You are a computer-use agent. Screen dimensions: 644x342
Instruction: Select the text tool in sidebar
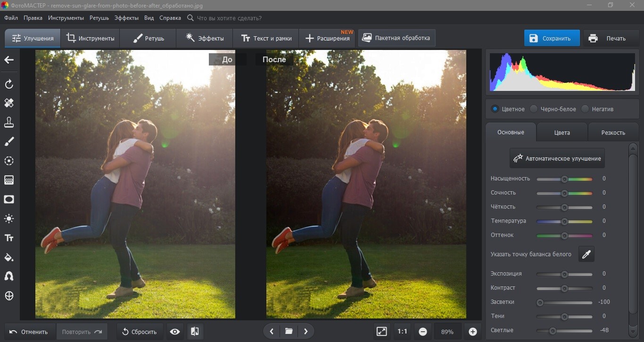pos(9,238)
